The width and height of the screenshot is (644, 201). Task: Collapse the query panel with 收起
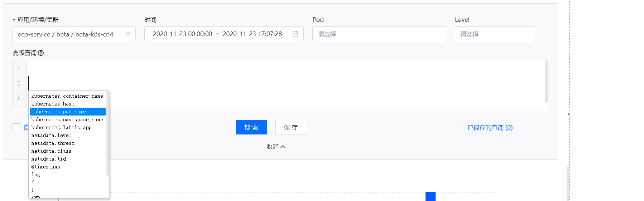[276, 147]
